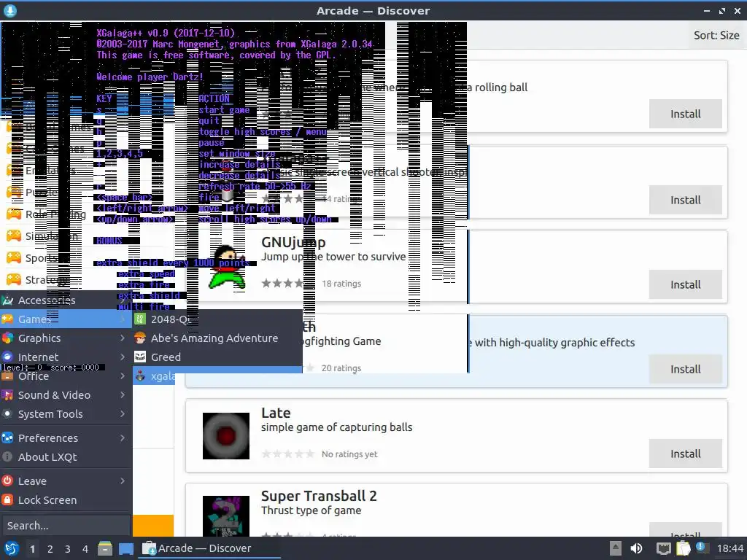This screenshot has width=747, height=560.
Task: Install the vertical shooter game
Action: [x=685, y=200]
